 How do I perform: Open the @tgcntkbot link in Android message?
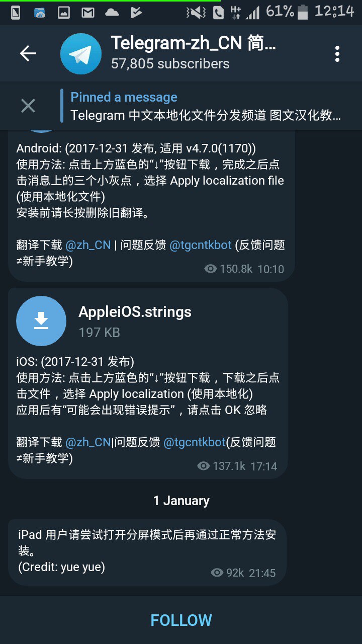(201, 245)
